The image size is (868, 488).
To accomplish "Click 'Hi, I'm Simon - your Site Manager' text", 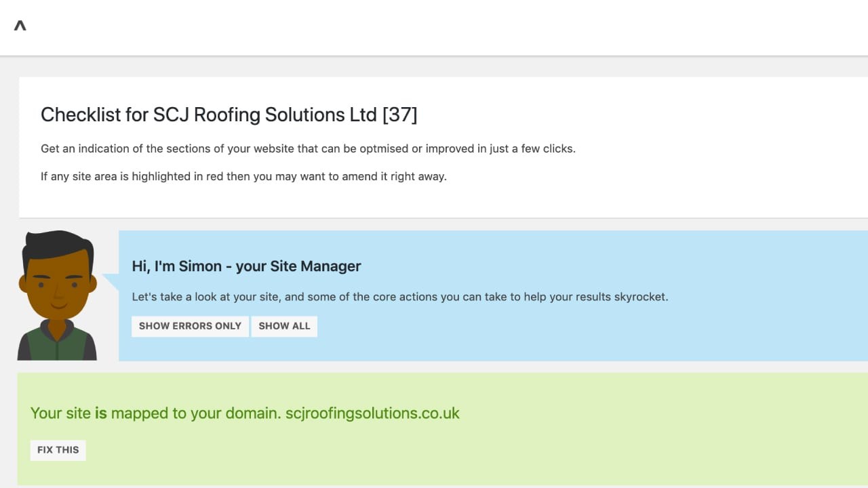I will coord(246,266).
